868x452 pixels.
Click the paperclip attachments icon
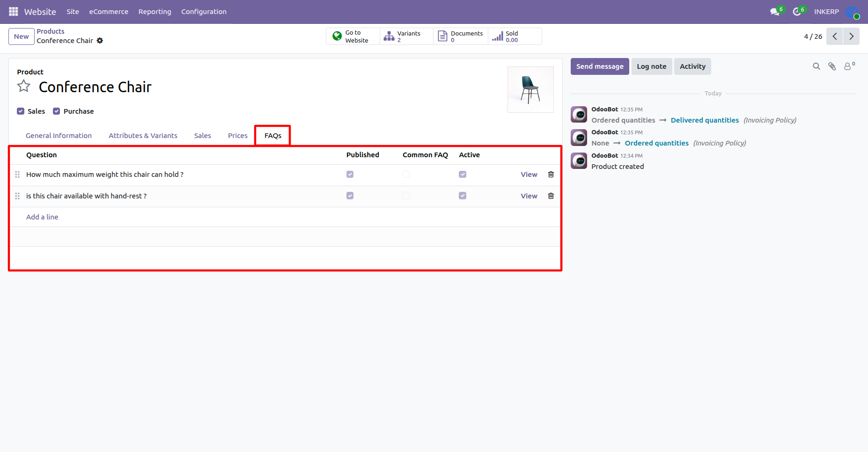(x=832, y=66)
